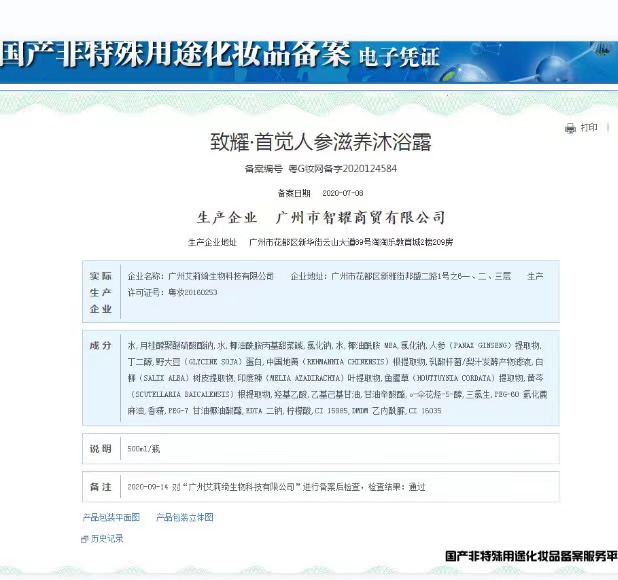
Task: Select the 说明 row header
Action: pos(101,451)
